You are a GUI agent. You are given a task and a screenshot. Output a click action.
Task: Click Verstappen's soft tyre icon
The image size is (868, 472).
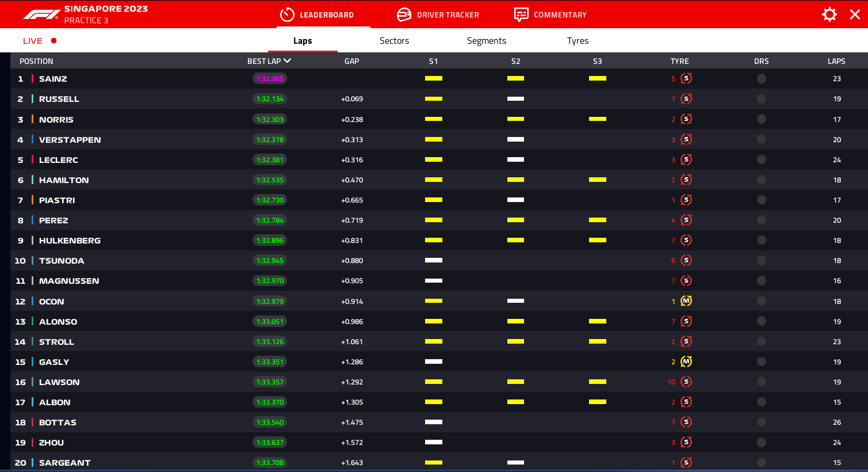click(x=686, y=139)
